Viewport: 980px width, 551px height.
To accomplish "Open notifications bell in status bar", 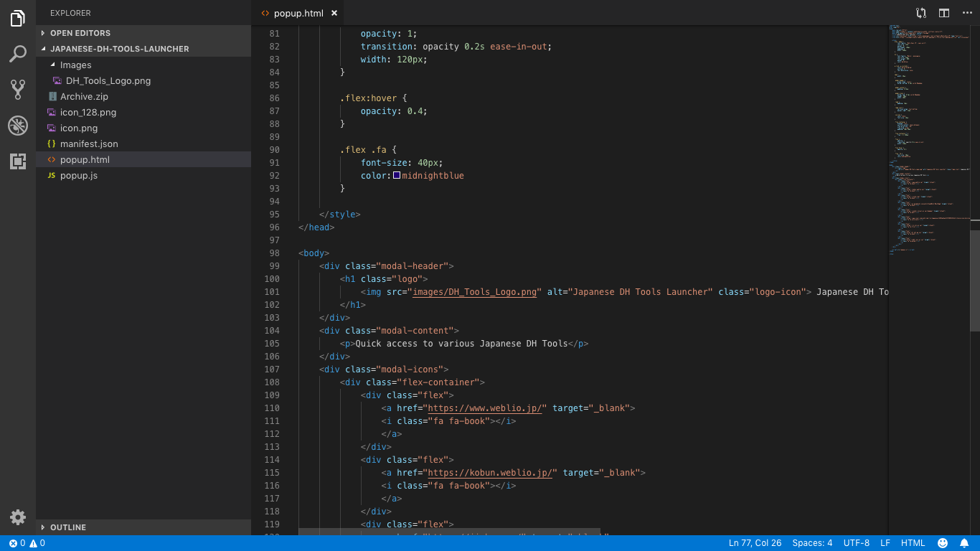I will 964,543.
